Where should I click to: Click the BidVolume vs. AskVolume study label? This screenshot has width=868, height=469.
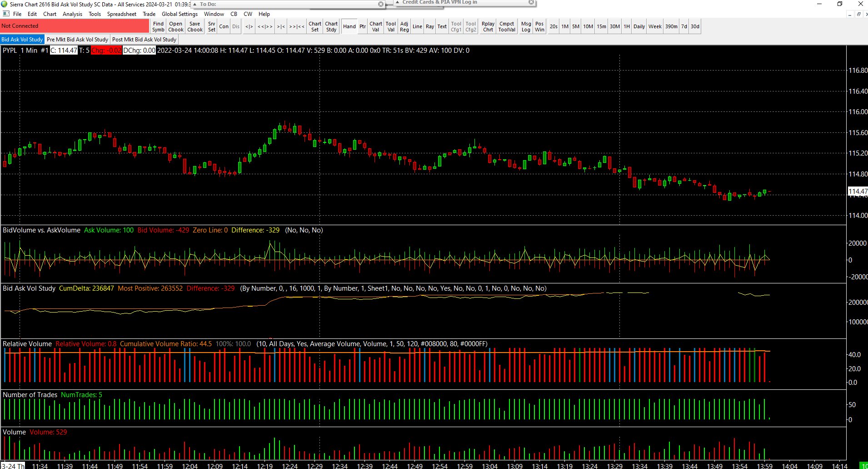tap(42, 230)
